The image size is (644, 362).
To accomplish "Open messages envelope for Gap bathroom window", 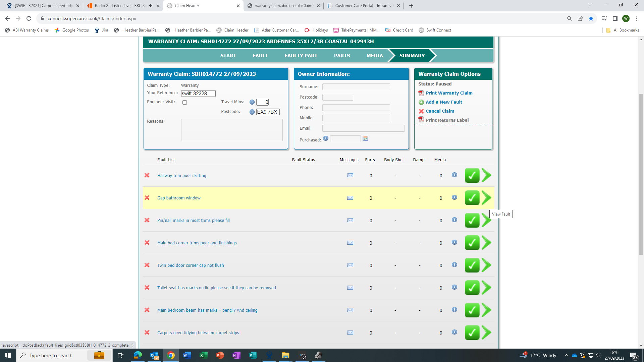I will point(350,198).
